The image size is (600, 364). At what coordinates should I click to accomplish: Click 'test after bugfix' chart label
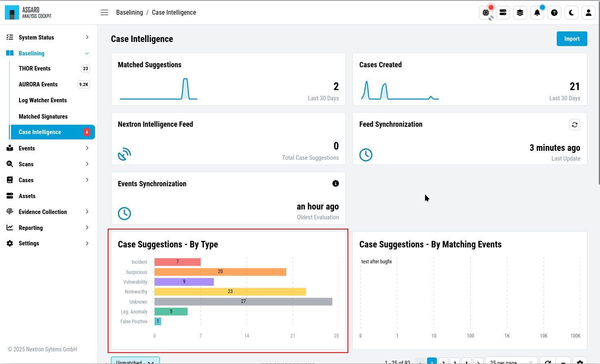coord(376,262)
